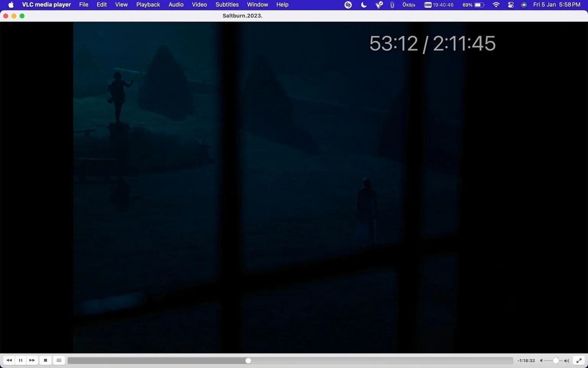Open the battery status showing 69%
Screen dimensions: 588x368
(x=474, y=5)
